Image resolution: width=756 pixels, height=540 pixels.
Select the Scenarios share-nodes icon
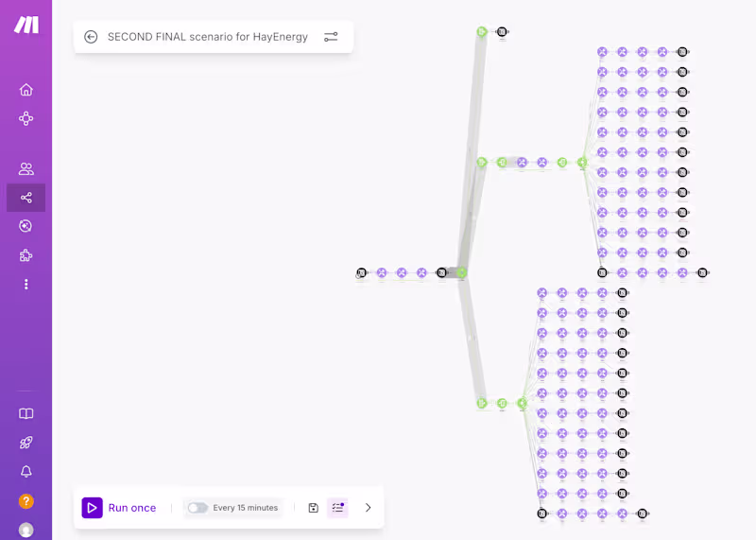tap(26, 198)
